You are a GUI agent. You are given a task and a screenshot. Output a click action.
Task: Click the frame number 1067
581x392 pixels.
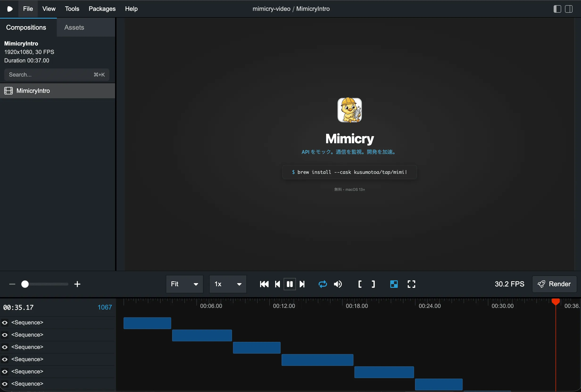coord(105,307)
